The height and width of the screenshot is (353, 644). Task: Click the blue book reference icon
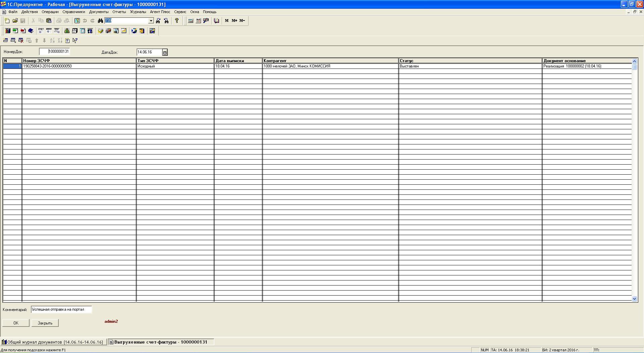(31, 31)
